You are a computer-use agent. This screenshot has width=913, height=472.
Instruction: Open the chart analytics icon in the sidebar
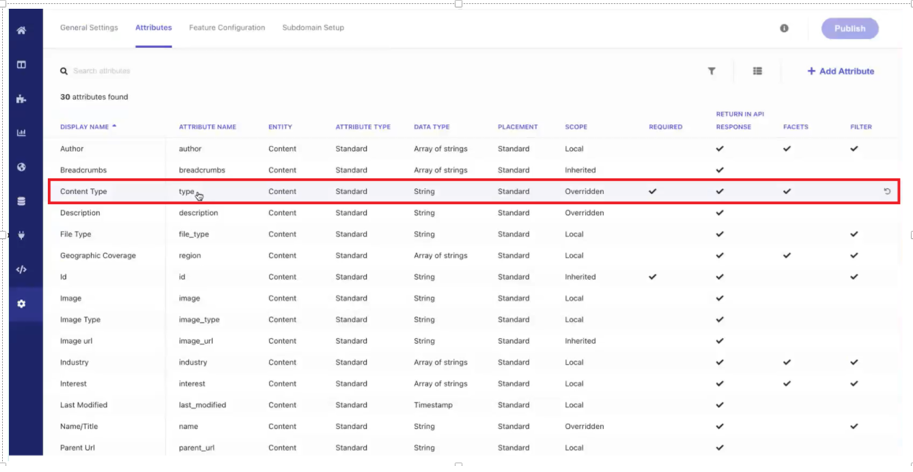pos(22,133)
